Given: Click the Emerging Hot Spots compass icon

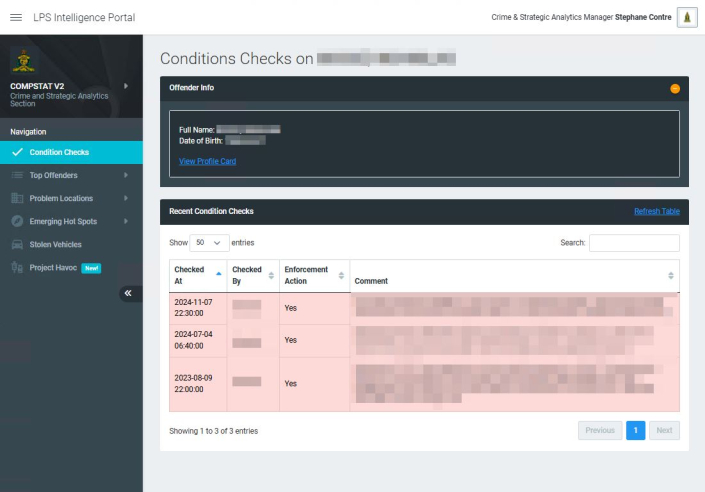Looking at the screenshot, I should [17, 221].
